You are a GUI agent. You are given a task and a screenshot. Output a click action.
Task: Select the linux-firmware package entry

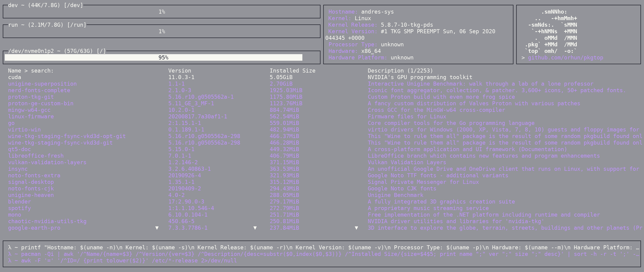(x=31, y=117)
